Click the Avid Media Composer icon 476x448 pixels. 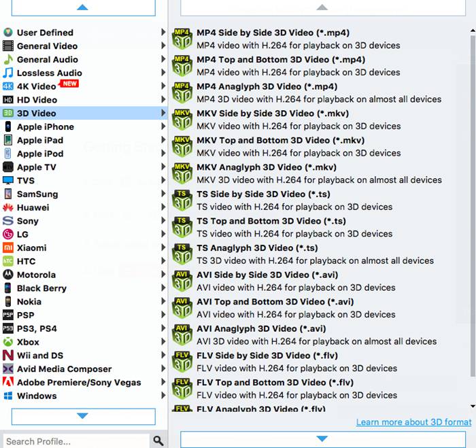tap(8, 368)
